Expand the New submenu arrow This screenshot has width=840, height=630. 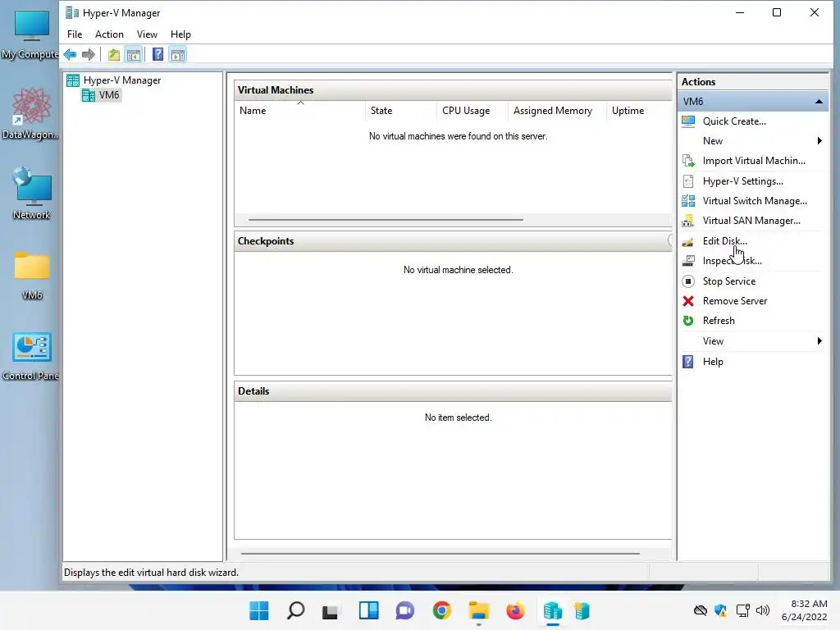[x=819, y=141]
